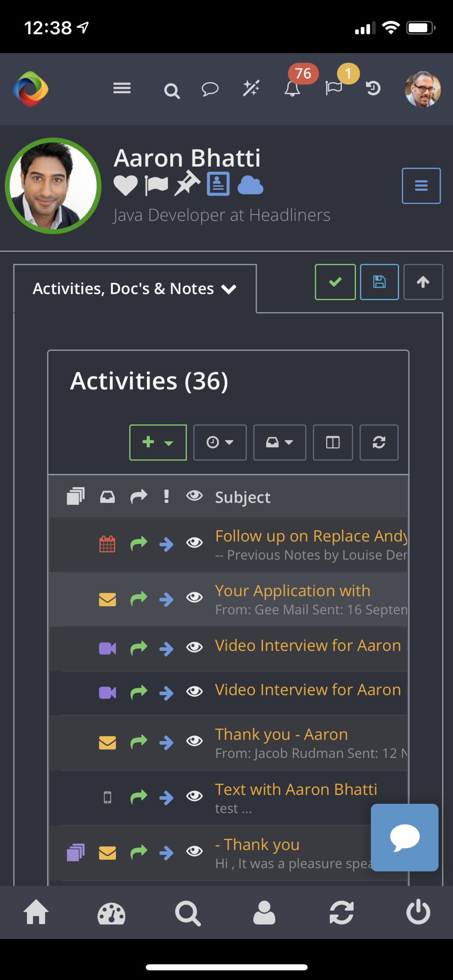Open notifications bell showing 76
453x980 pixels.
coord(292,89)
